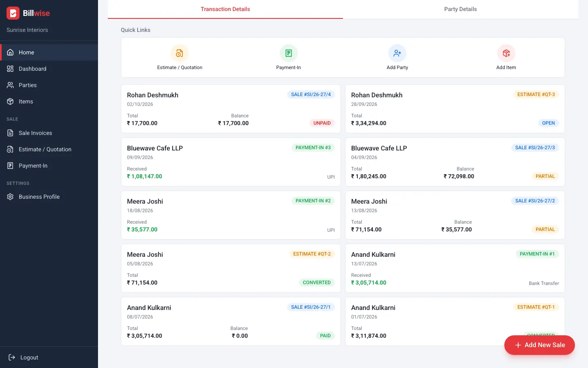This screenshot has height=368, width=588.
Task: Click the Sale Invoices document icon
Action: tap(11, 133)
